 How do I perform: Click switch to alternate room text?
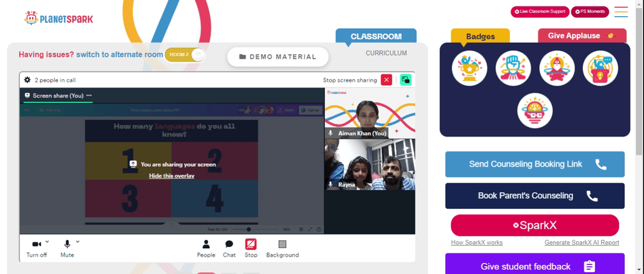[120, 55]
